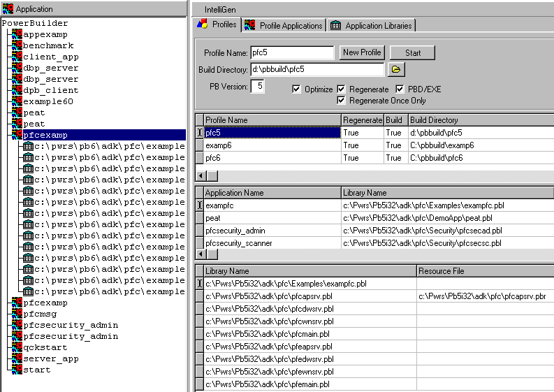Viewport: 554px width, 392px height.
Task: Click the example60 application icon
Action: coord(17,101)
